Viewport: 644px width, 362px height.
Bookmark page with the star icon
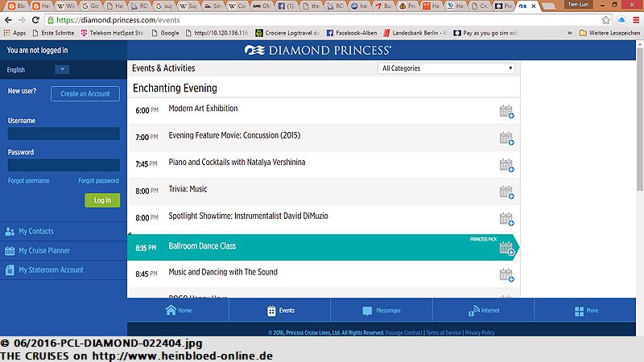[606, 19]
